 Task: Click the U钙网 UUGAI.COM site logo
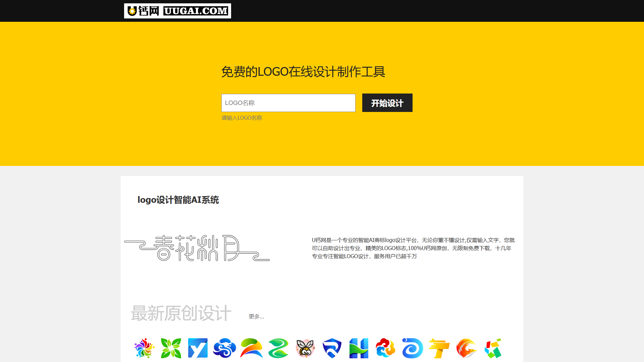tap(177, 11)
